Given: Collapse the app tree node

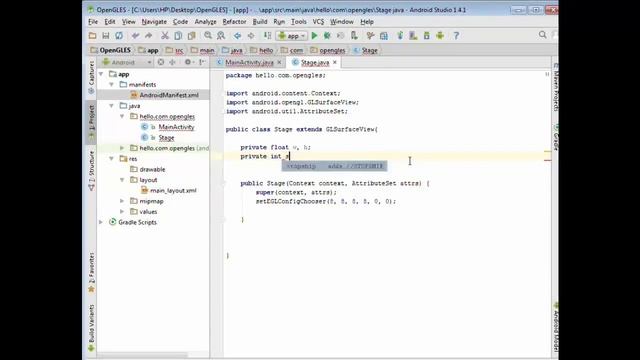Looking at the screenshot, I should pyautogui.click(x=101, y=74).
